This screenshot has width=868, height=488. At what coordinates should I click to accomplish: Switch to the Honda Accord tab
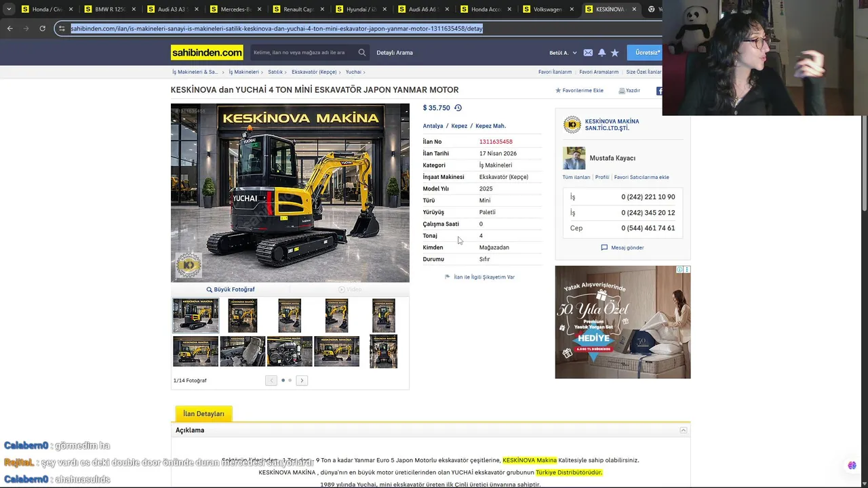484,9
